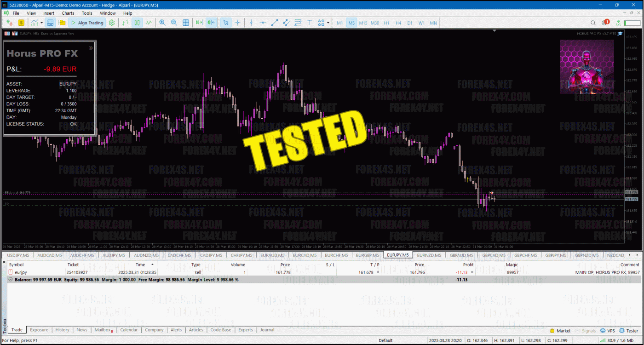The image size is (644, 345).
Task: Select the trendline drawing tool
Action: [275, 23]
